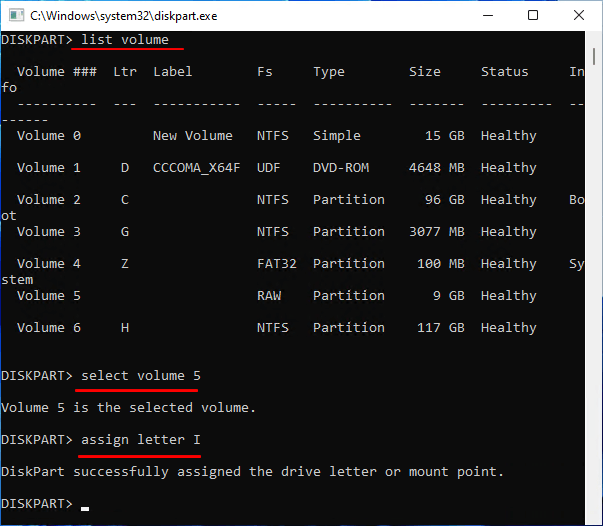Place cursor at the blinking DISKPART prompt
The height and width of the screenshot is (526, 603).
(x=85, y=504)
